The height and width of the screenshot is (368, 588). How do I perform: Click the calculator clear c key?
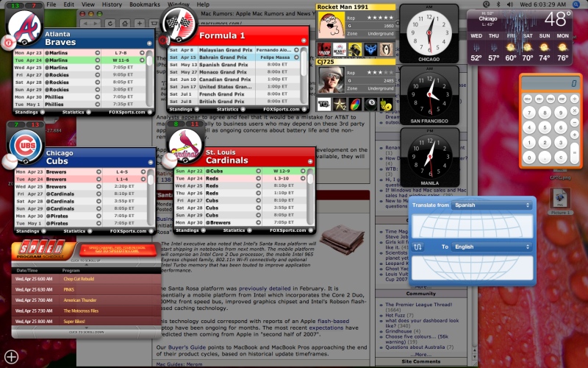coord(560,158)
